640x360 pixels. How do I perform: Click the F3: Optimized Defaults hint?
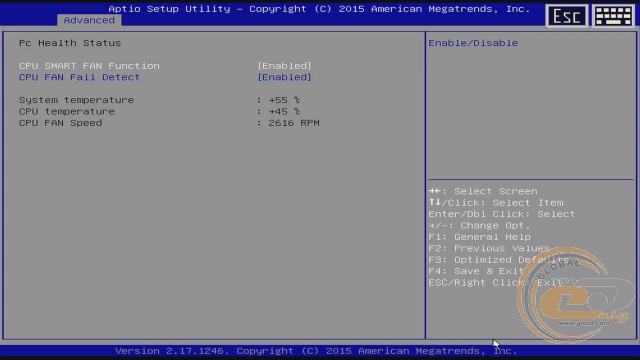tap(499, 260)
